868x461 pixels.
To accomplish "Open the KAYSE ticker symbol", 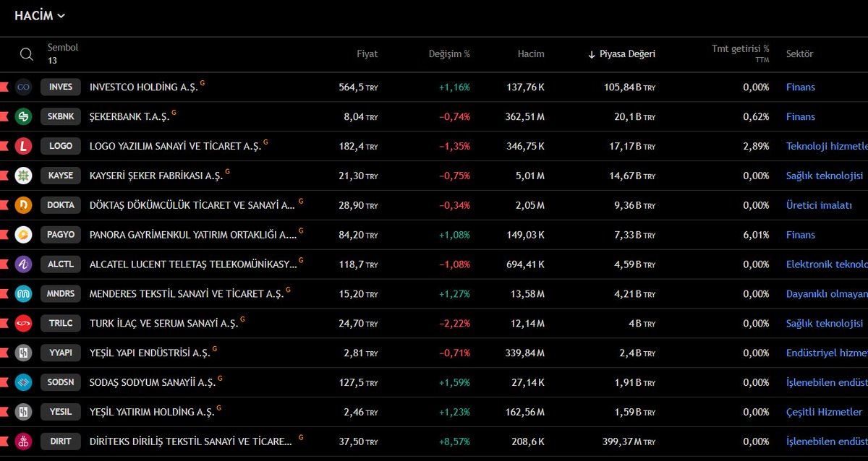I will point(61,176).
